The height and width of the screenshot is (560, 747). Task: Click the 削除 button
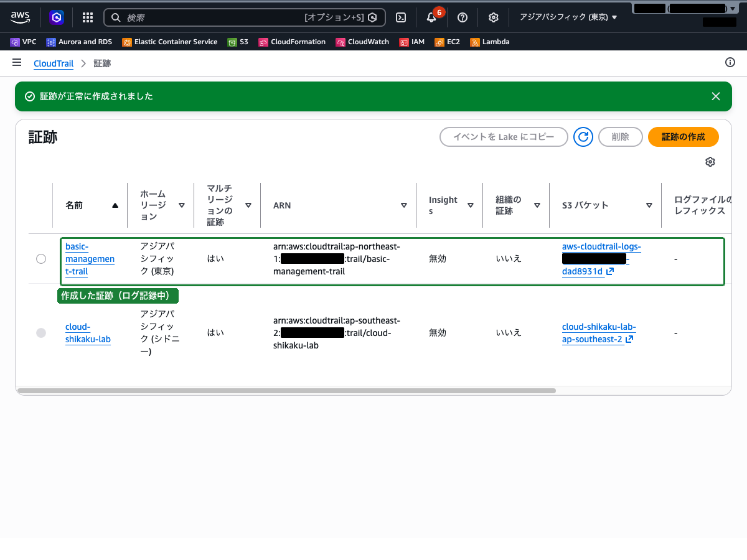pos(621,137)
